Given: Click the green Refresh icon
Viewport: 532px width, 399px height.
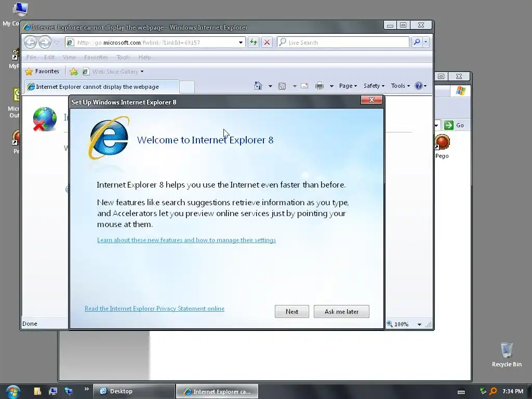Looking at the screenshot, I should (x=254, y=43).
